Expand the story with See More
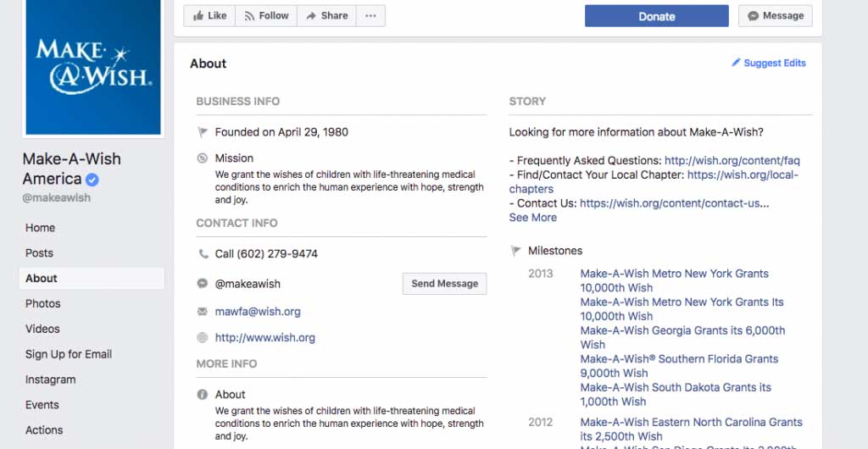868x449 pixels. tap(533, 218)
